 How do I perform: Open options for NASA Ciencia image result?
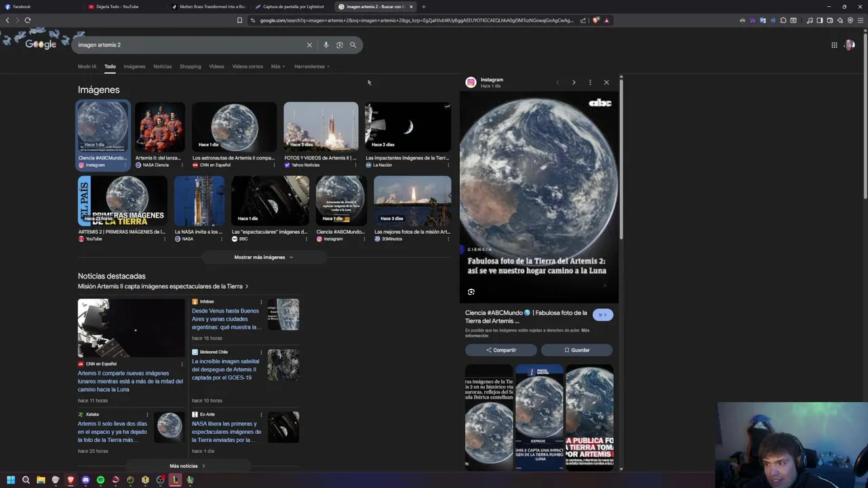point(183,165)
